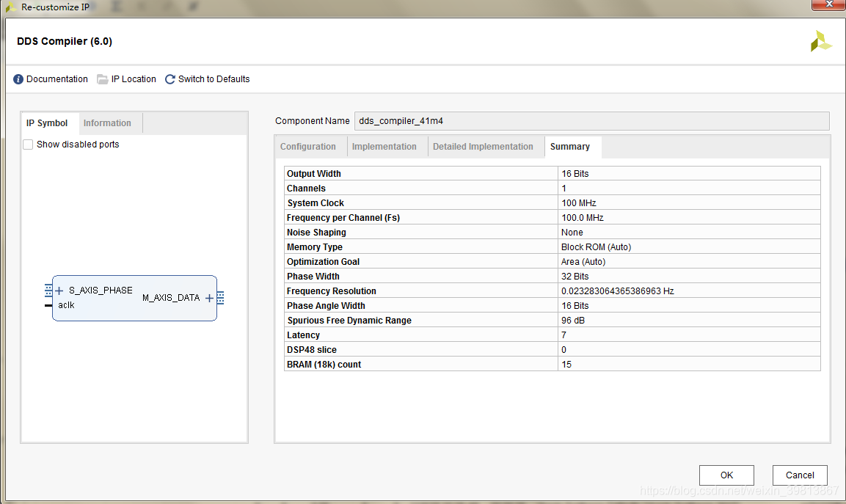Select Spurious Free Dynamic Range label
846x504 pixels.
coord(349,320)
